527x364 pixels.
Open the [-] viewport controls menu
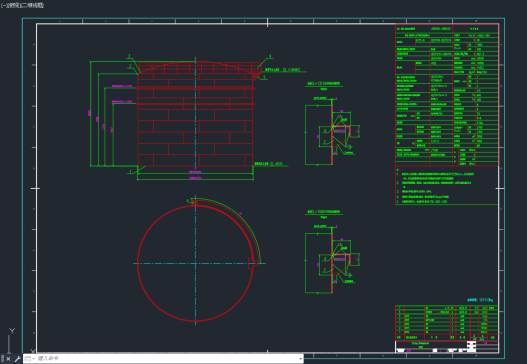point(3,5)
